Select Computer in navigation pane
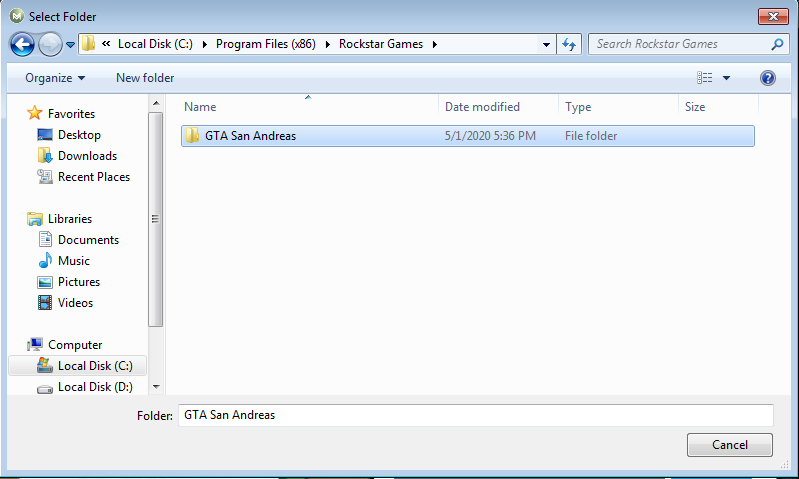Screen dimensions: 799x479 coord(75,345)
